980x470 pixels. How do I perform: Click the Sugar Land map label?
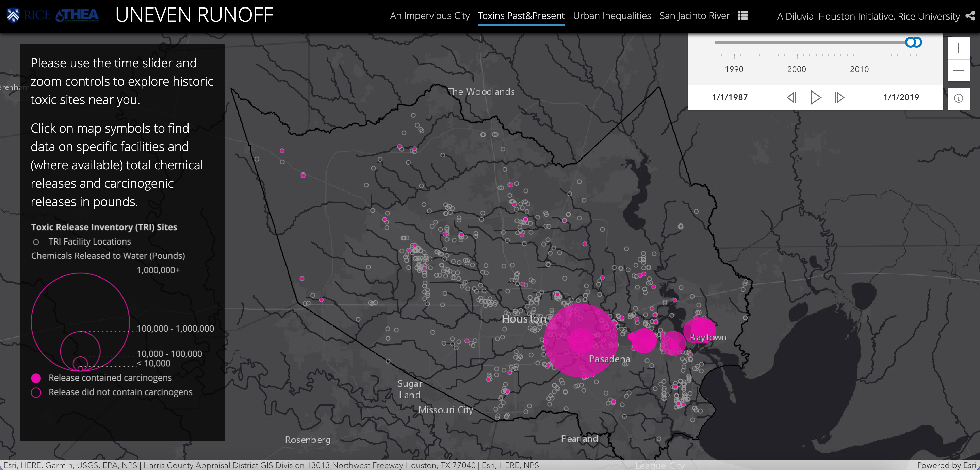pyautogui.click(x=410, y=389)
